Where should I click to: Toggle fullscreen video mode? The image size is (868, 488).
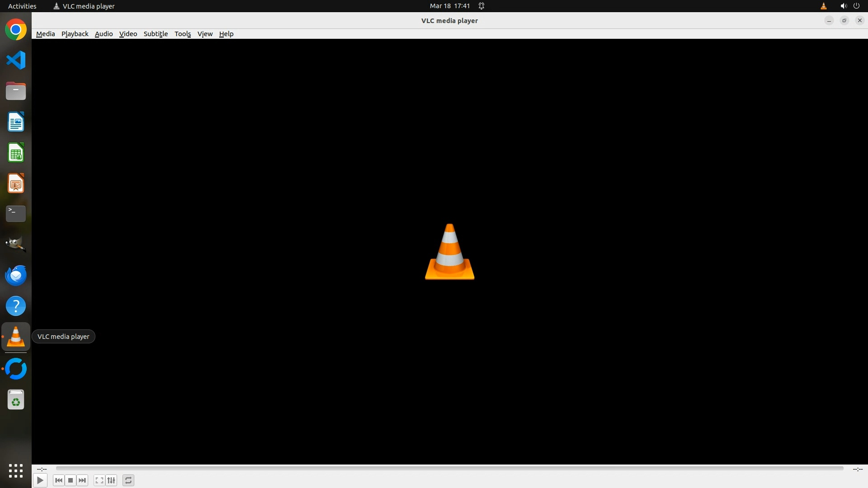99,480
